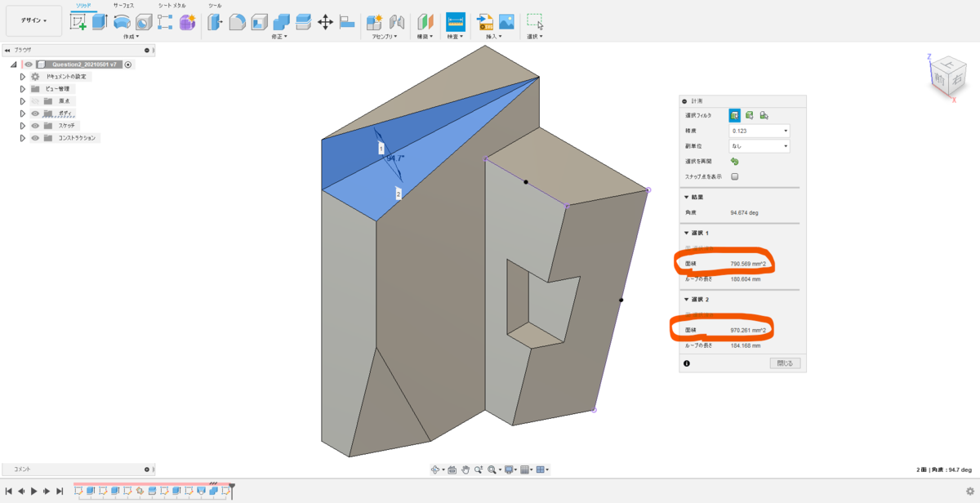Expand the ビュー管理 tree node
980x503 pixels.
(x=23, y=89)
